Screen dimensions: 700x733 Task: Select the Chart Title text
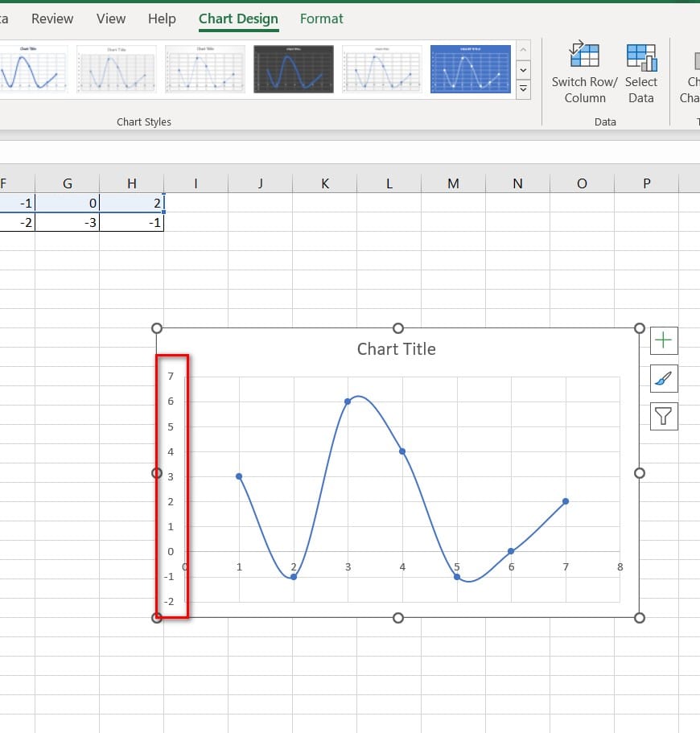pyautogui.click(x=396, y=349)
